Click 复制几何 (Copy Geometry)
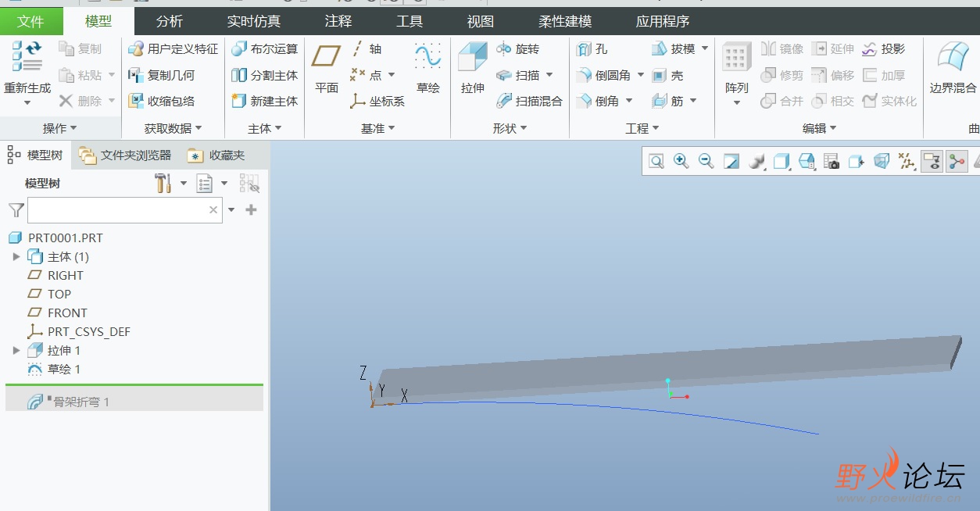Image resolution: width=980 pixels, height=511 pixels. tap(162, 75)
